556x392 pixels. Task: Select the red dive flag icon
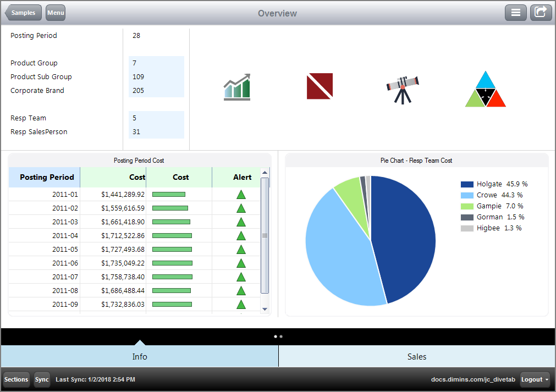320,86
